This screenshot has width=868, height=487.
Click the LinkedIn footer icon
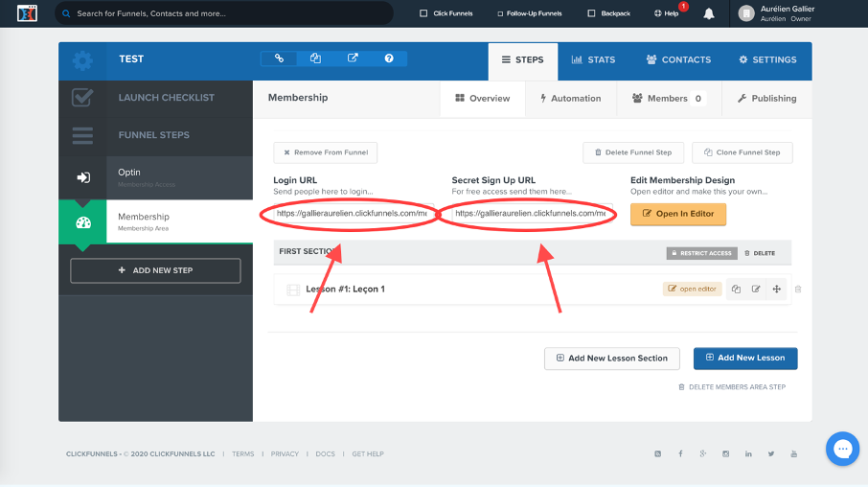[748, 453]
